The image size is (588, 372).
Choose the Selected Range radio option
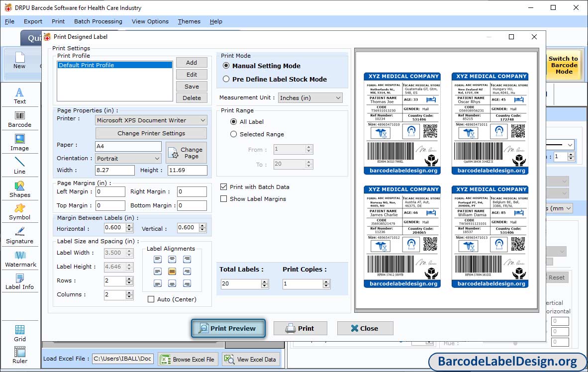pyautogui.click(x=234, y=134)
